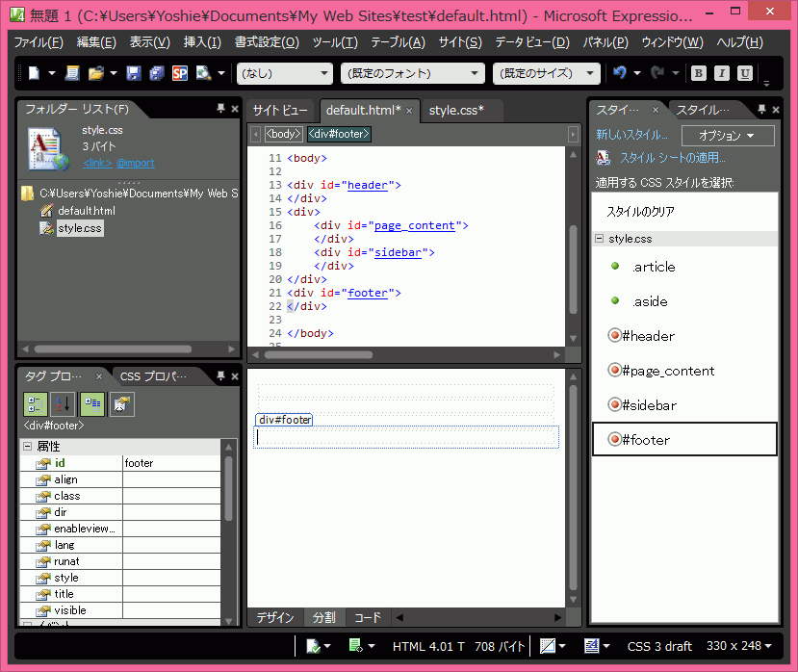Click the Save icon in the toolbar
The width and height of the screenshot is (798, 672).
pos(134,73)
